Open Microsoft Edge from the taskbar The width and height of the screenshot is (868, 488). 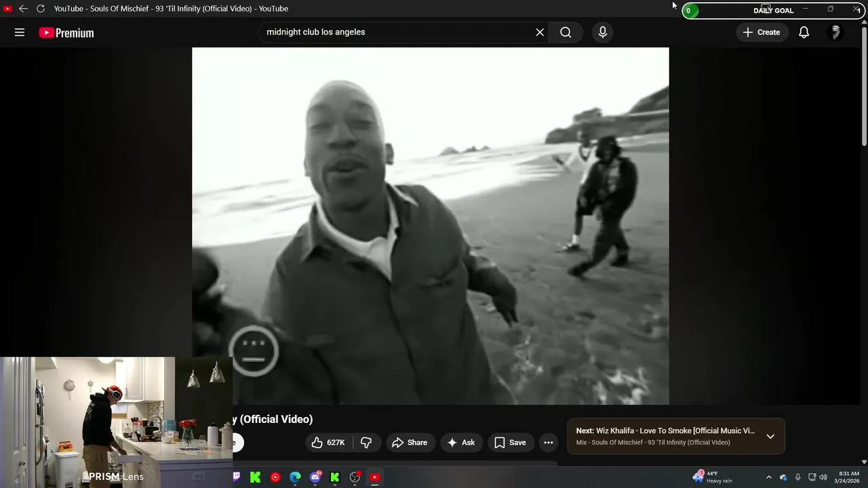pyautogui.click(x=295, y=477)
